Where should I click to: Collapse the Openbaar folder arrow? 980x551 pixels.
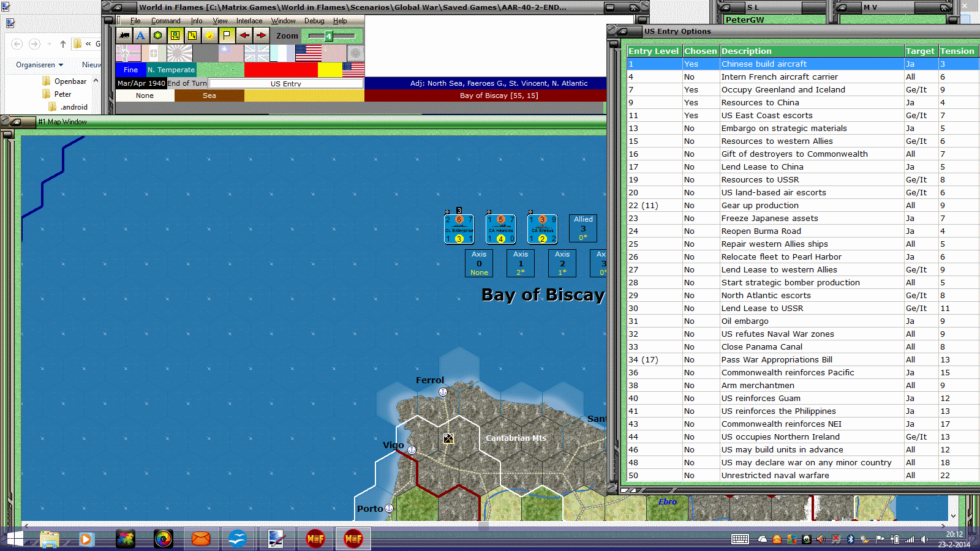[x=96, y=81]
